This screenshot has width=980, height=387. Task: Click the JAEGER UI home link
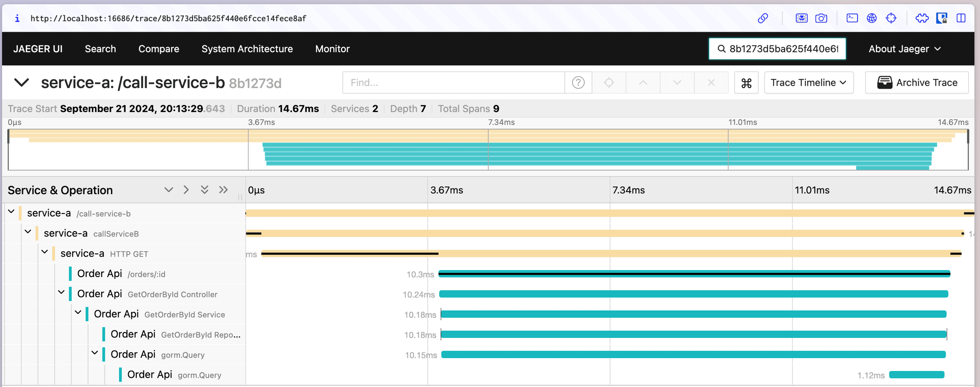38,49
